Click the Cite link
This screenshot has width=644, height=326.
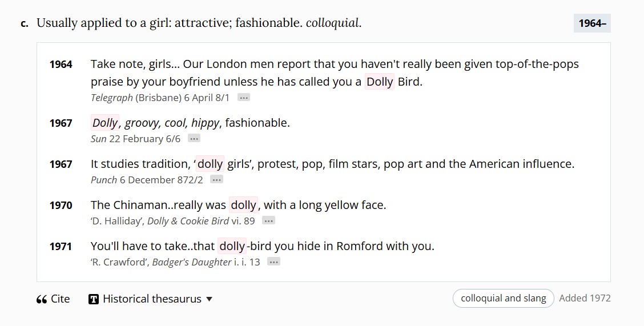pyautogui.click(x=60, y=299)
